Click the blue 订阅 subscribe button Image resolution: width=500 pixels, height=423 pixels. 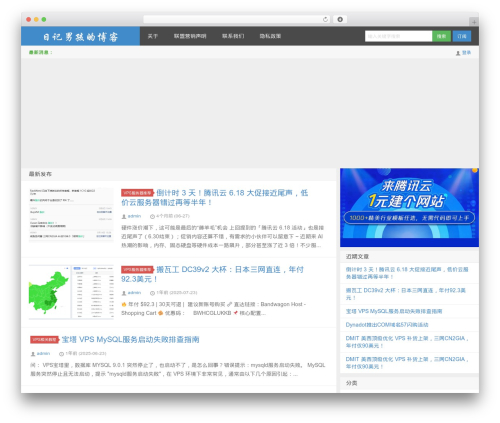[x=462, y=36]
